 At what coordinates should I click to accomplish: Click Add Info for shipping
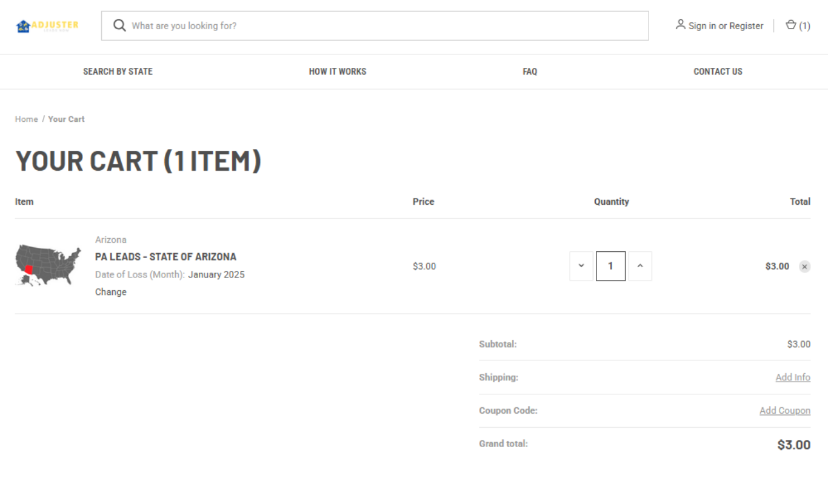793,377
